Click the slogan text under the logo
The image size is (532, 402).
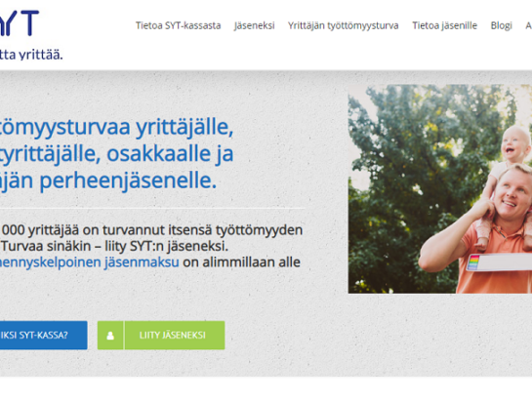pyautogui.click(x=31, y=55)
